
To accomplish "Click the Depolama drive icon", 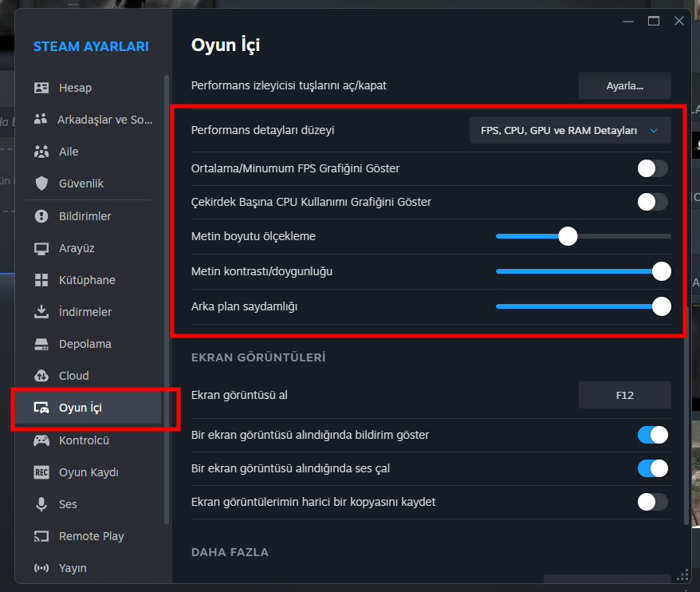I will click(x=41, y=344).
